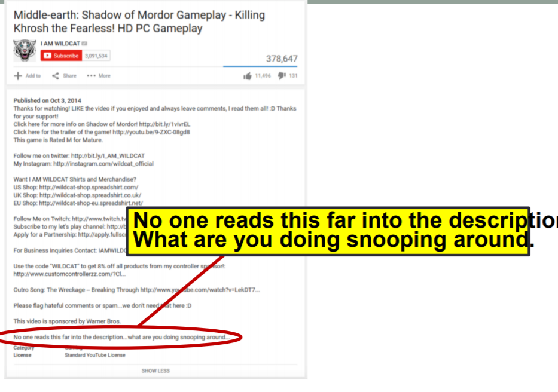Click the video title text
Screen dimensions: 558x392
click(x=139, y=22)
